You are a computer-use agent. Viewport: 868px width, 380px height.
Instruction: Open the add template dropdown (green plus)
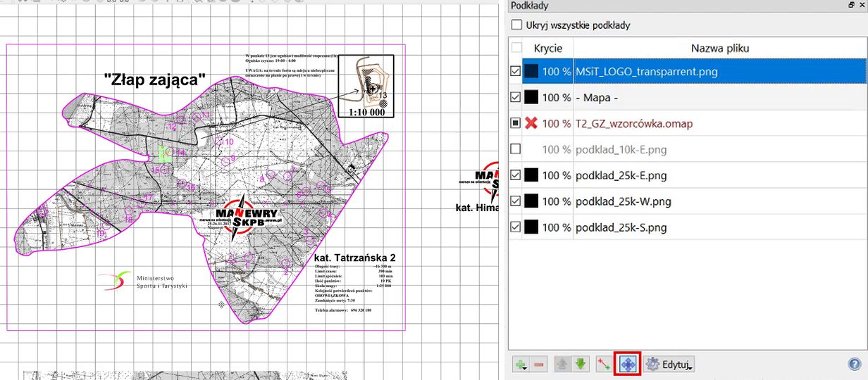pos(521,365)
